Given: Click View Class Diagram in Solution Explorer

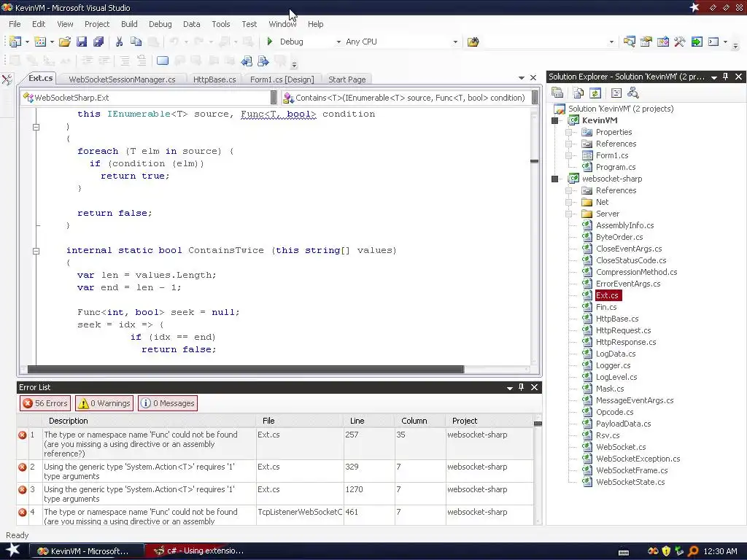Looking at the screenshot, I should tap(633, 93).
